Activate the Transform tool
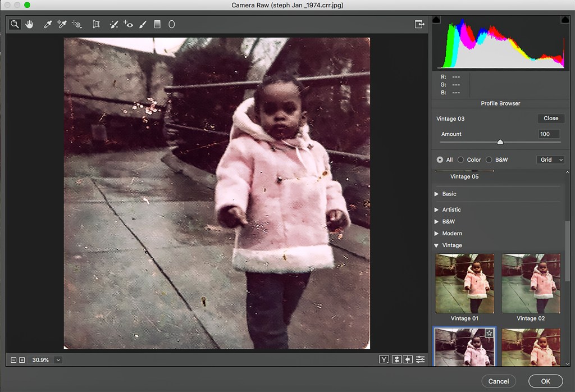Image resolution: width=575 pixels, height=392 pixels. point(96,24)
